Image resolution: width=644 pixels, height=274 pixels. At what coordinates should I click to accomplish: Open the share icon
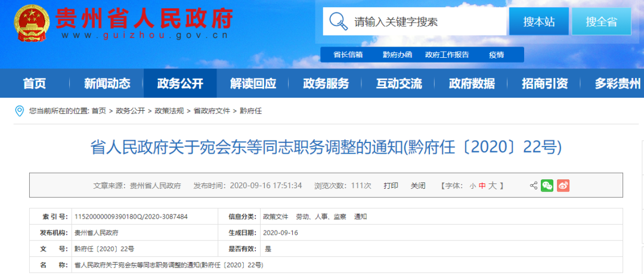534,185
